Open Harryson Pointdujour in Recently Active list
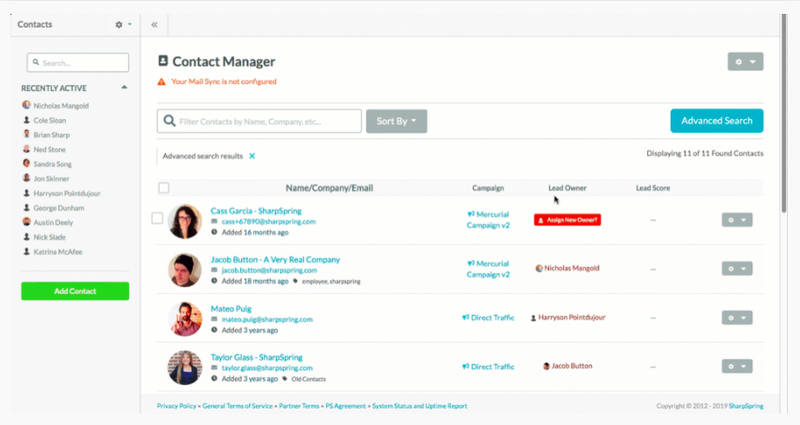The image size is (800, 425). point(67,193)
